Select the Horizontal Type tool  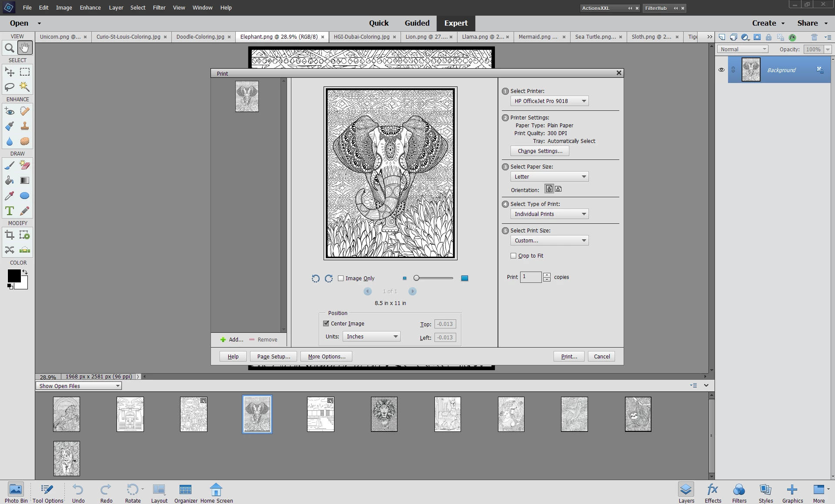[x=9, y=211]
